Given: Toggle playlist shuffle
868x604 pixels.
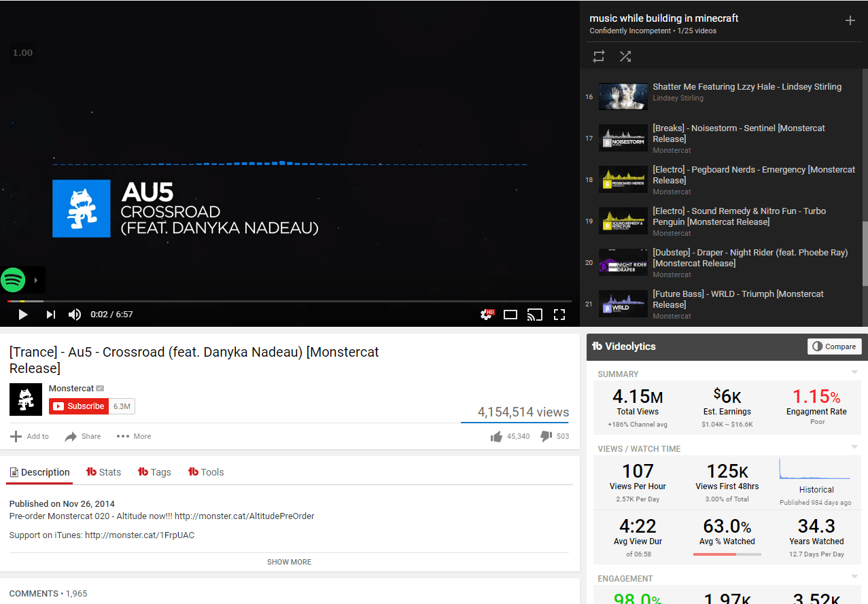Looking at the screenshot, I should coord(625,56).
